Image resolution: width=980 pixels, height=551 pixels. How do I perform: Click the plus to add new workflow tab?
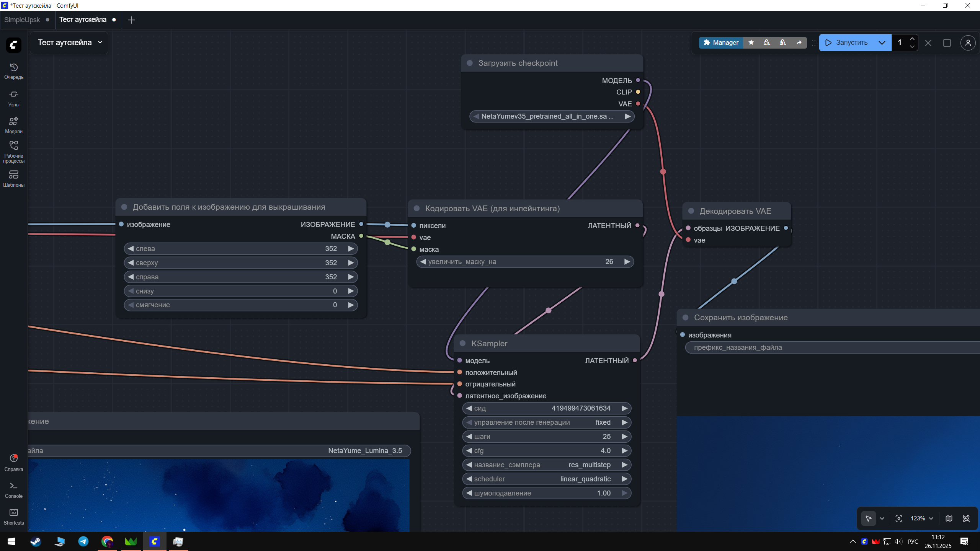click(131, 20)
